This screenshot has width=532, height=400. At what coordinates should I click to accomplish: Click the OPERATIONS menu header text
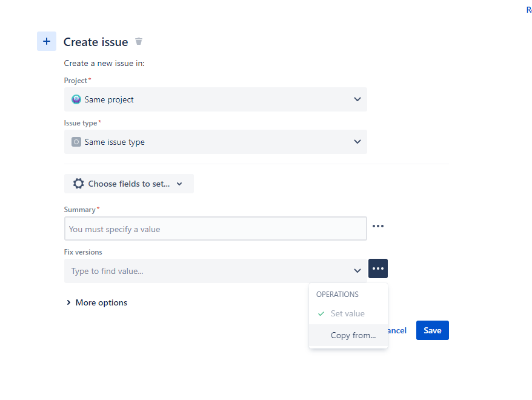point(337,295)
